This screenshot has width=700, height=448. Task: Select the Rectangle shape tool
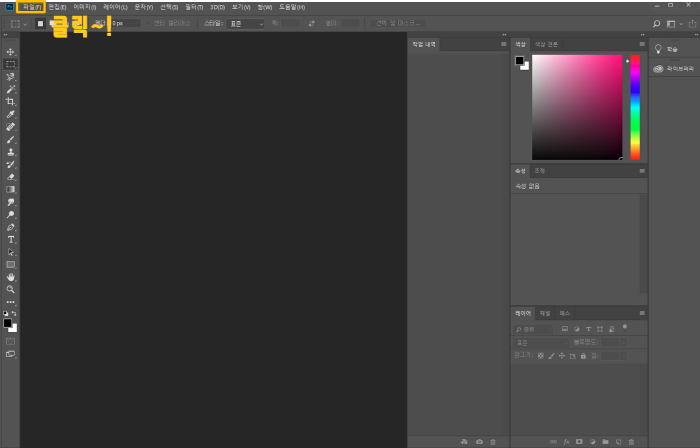tap(10, 265)
